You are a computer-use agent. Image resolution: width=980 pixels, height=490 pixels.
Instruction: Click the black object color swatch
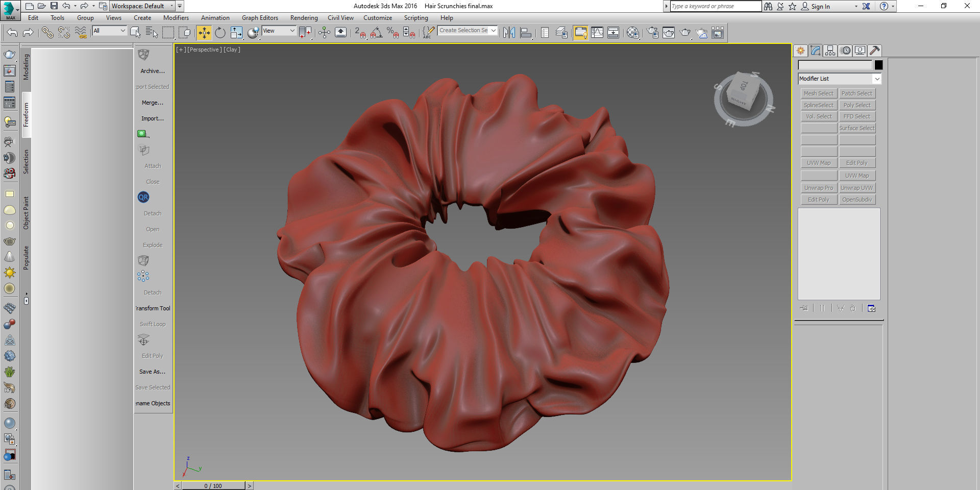click(x=878, y=65)
